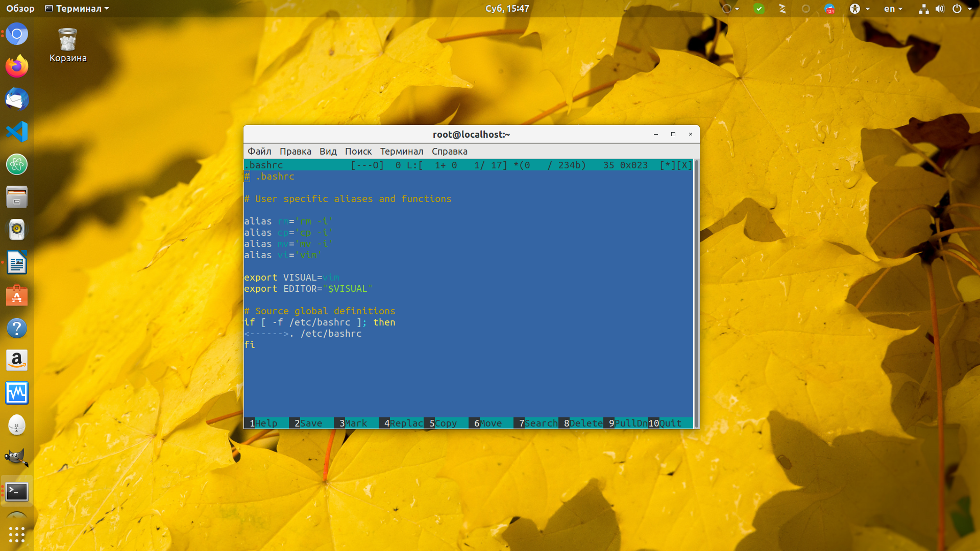Screen dimensions: 980x551
Task: Open the Файл menu
Action: pos(259,152)
